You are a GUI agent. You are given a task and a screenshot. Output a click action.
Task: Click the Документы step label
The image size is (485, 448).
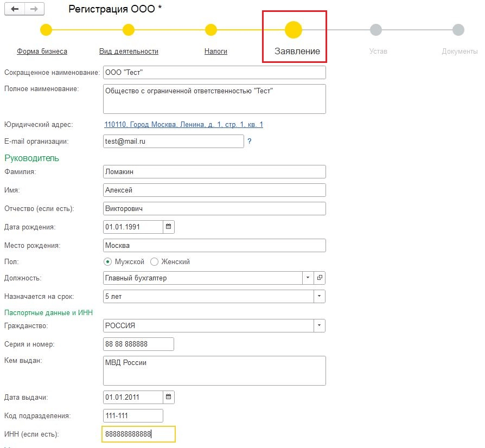click(x=460, y=52)
